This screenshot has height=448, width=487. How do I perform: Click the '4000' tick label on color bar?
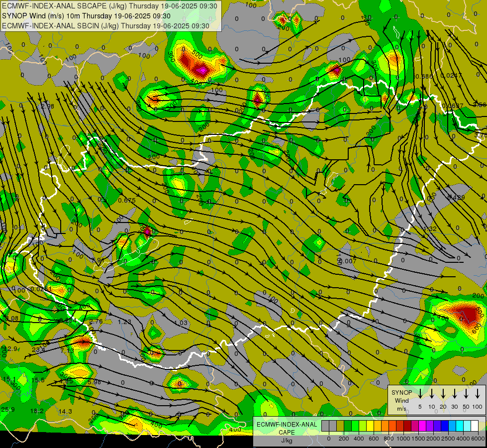click(x=463, y=439)
